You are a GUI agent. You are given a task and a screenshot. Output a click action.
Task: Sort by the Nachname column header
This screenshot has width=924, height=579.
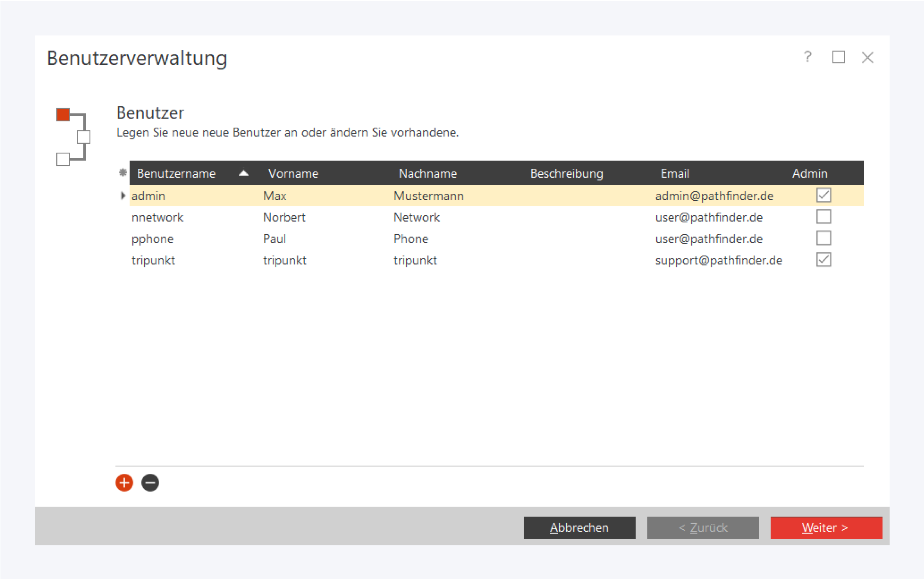[x=427, y=173]
